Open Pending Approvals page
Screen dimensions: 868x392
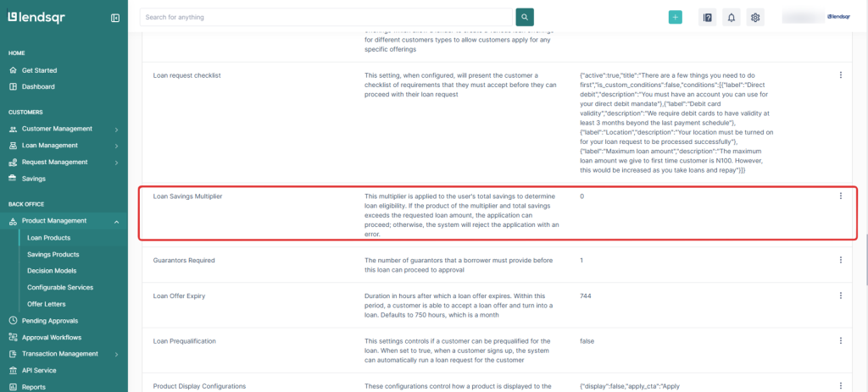tap(49, 321)
